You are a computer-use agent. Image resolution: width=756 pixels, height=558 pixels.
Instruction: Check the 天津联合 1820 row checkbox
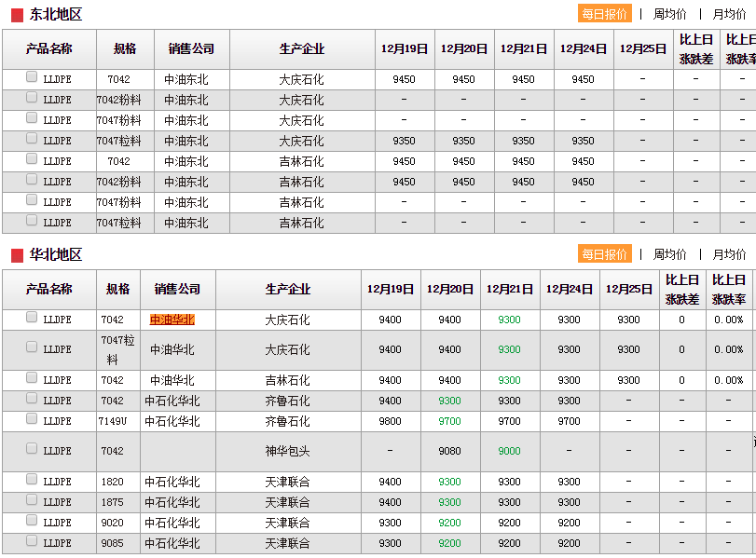pyautogui.click(x=32, y=479)
